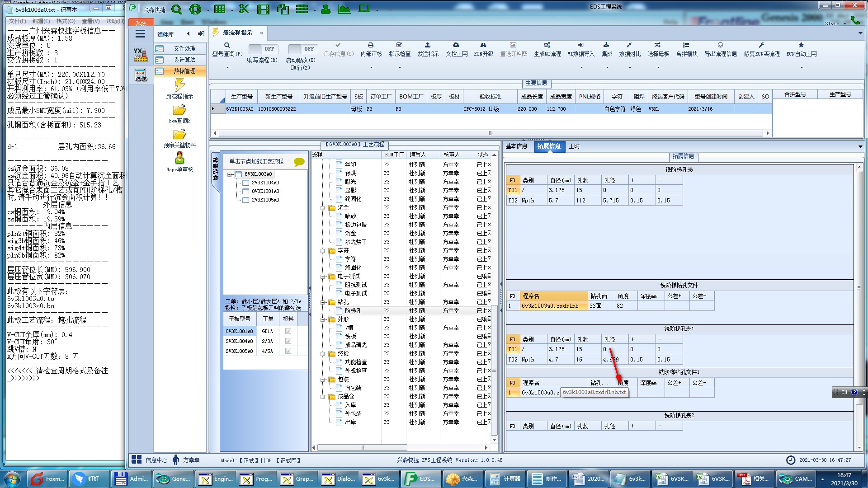868x488 pixels.
Task: Select the 拓展信息 tab
Action: point(549,146)
